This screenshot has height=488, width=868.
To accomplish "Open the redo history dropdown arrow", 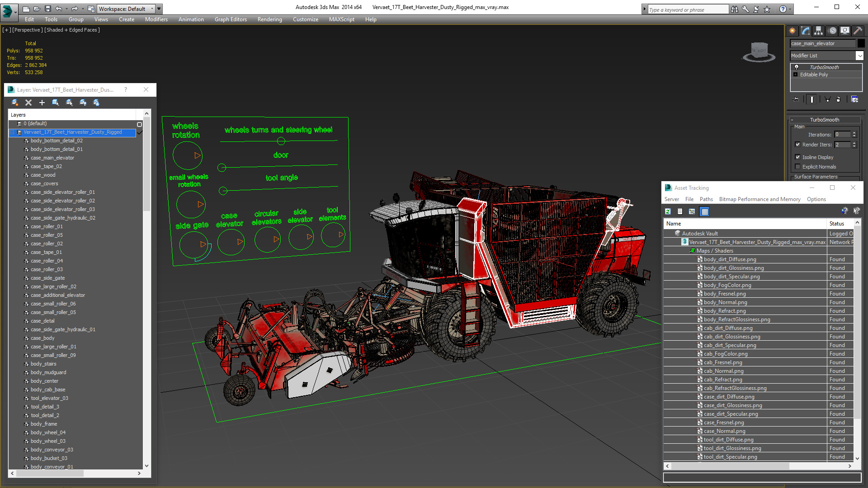I will pyautogui.click(x=82, y=9).
